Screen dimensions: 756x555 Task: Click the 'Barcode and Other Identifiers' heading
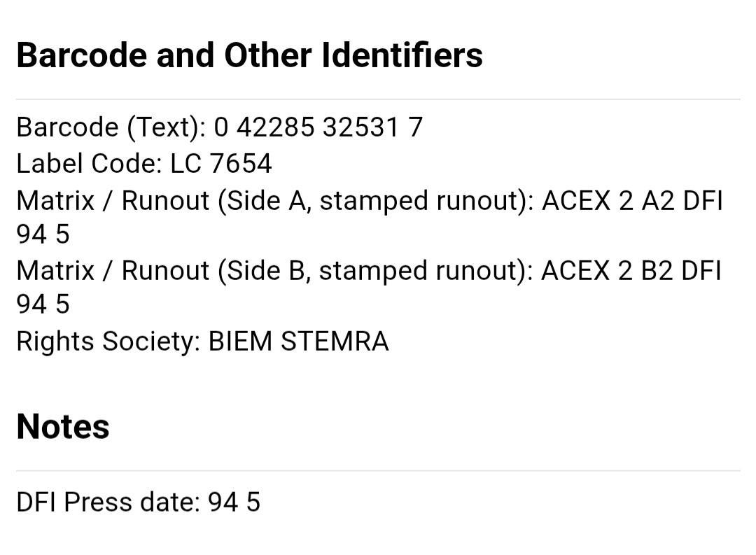click(x=249, y=55)
